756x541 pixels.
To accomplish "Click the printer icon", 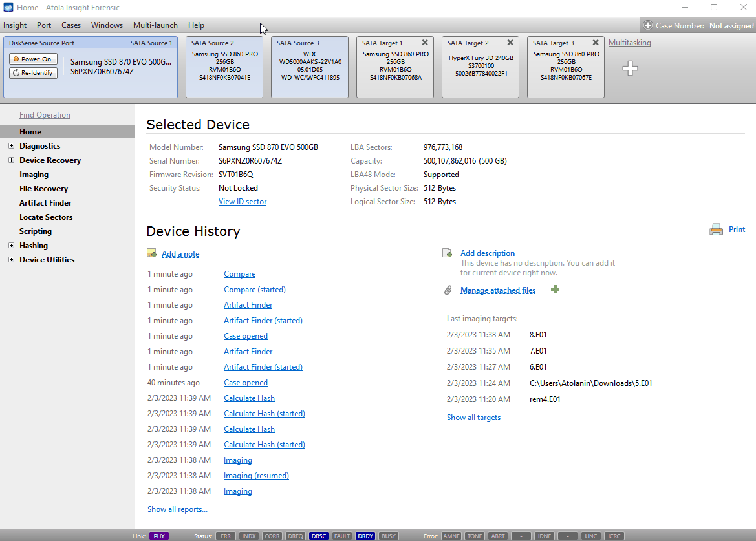I will 717,229.
